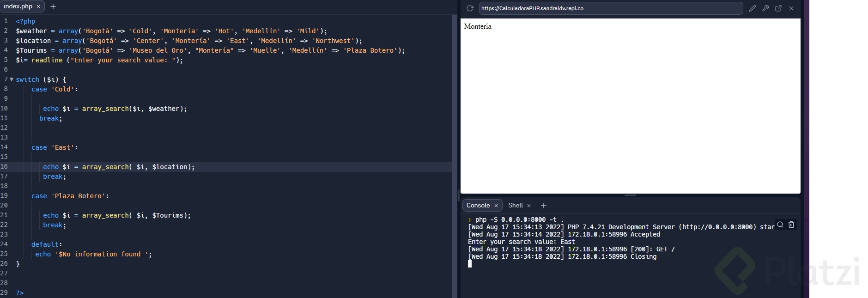Clear console with trash icon
The width and height of the screenshot is (868, 298).
(791, 225)
